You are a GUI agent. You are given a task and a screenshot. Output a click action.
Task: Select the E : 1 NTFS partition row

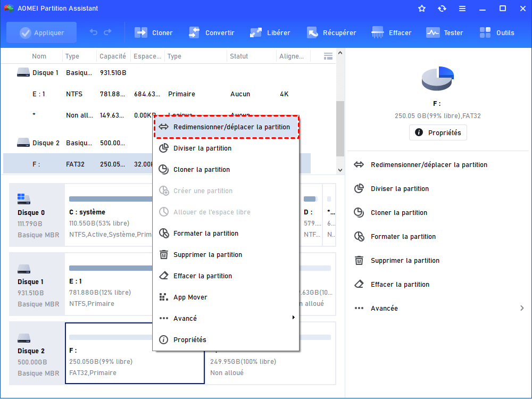157,94
